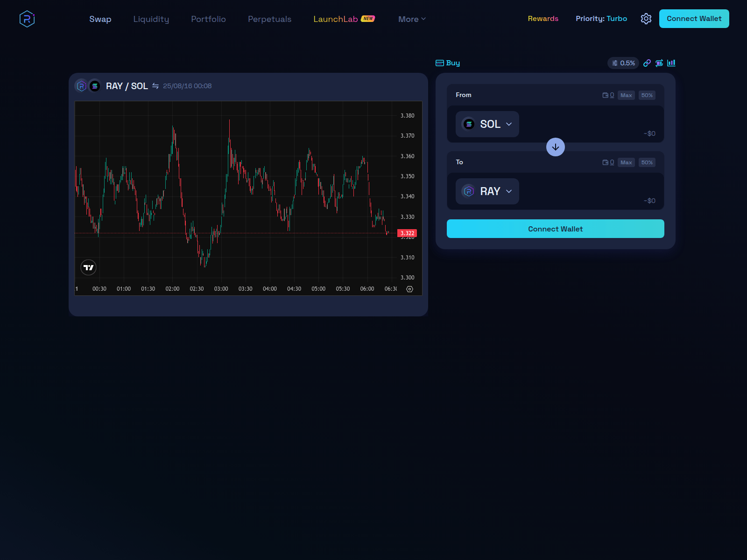Switch to the Perpetuals tab
Viewport: 747px width, 560px height.
click(269, 19)
